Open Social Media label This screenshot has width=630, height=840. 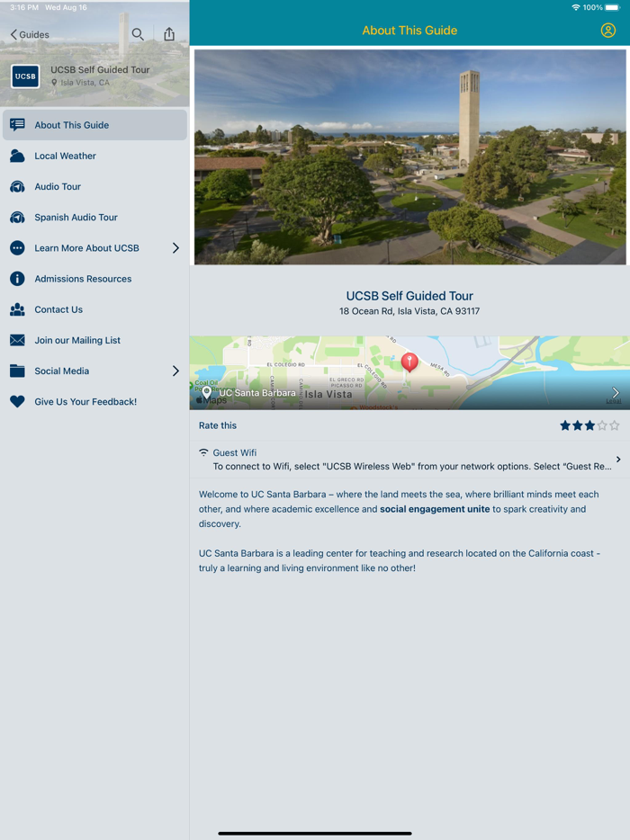(62, 371)
